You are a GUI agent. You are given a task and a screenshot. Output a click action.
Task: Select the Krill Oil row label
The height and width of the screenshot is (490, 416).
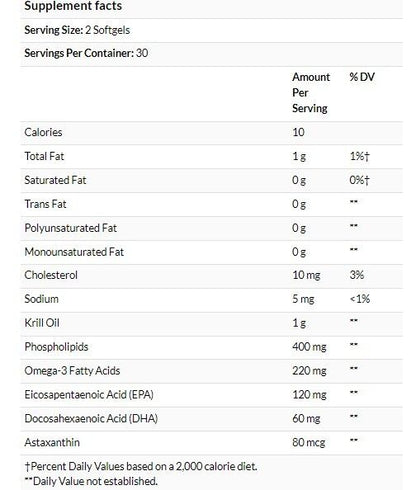[x=42, y=323]
